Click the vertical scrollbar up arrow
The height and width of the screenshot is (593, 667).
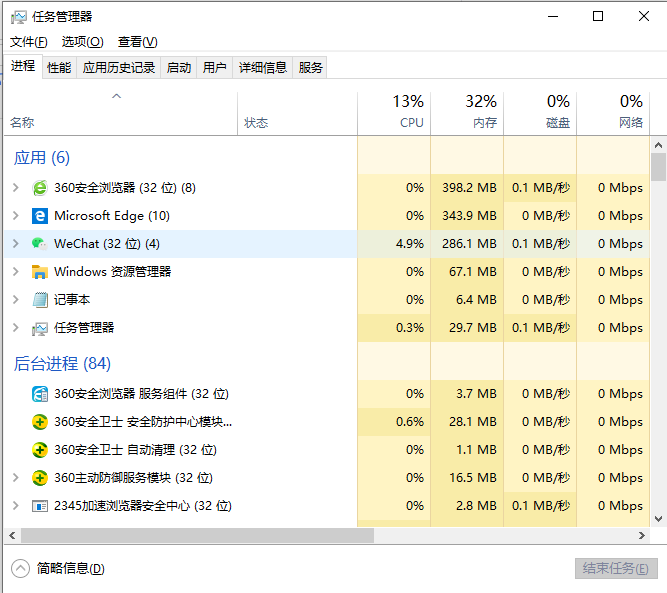coord(658,145)
